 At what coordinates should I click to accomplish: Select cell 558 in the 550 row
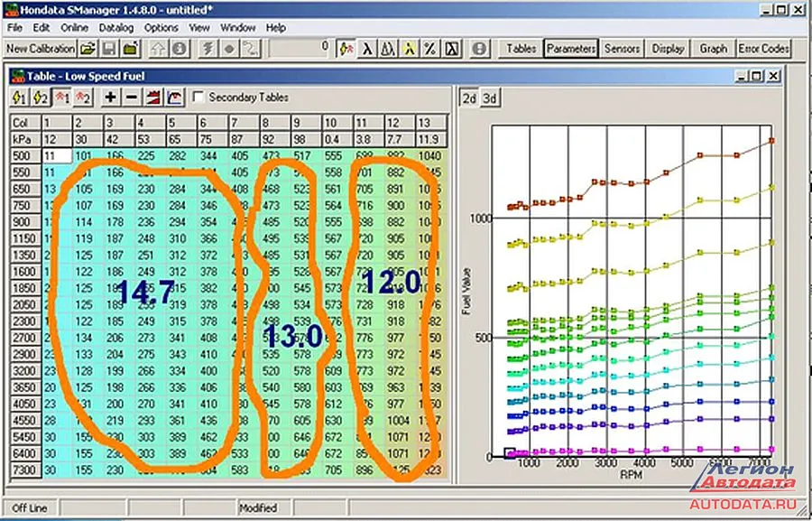(337, 172)
